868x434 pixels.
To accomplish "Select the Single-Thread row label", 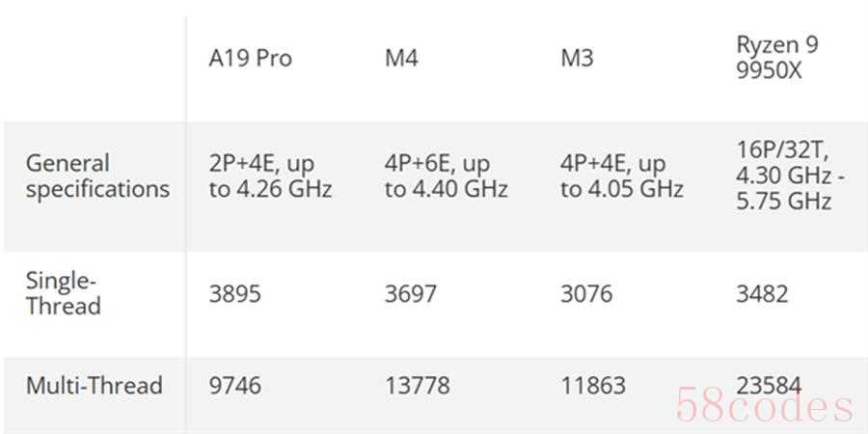I will click(64, 293).
